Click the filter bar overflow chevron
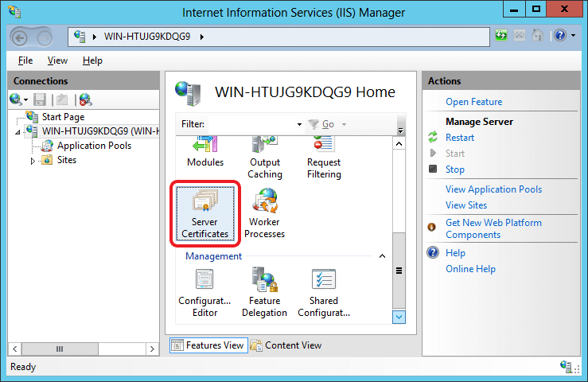This screenshot has height=382, width=588. 400,131
